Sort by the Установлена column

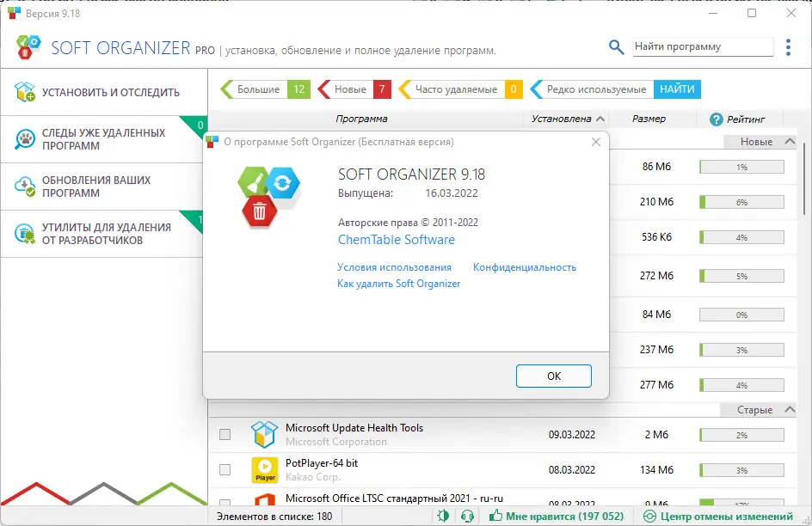click(568, 119)
